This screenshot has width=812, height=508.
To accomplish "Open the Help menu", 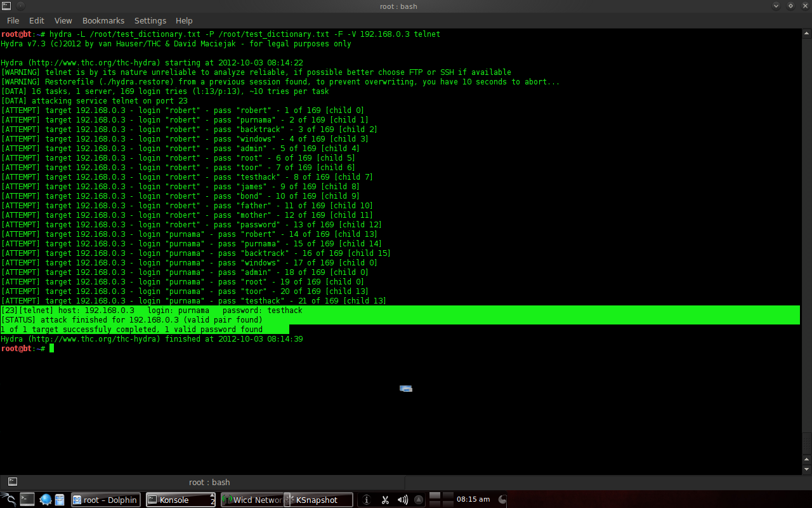I will tap(184, 20).
